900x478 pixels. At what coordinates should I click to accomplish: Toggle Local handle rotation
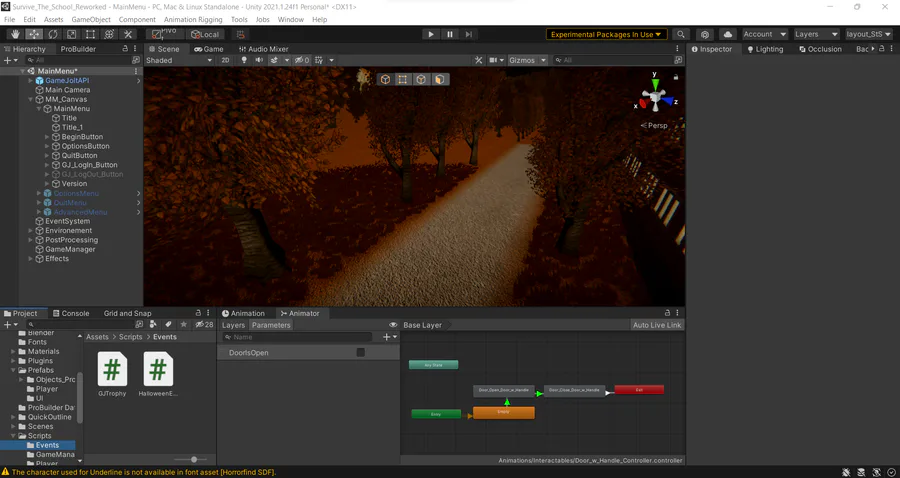point(205,34)
